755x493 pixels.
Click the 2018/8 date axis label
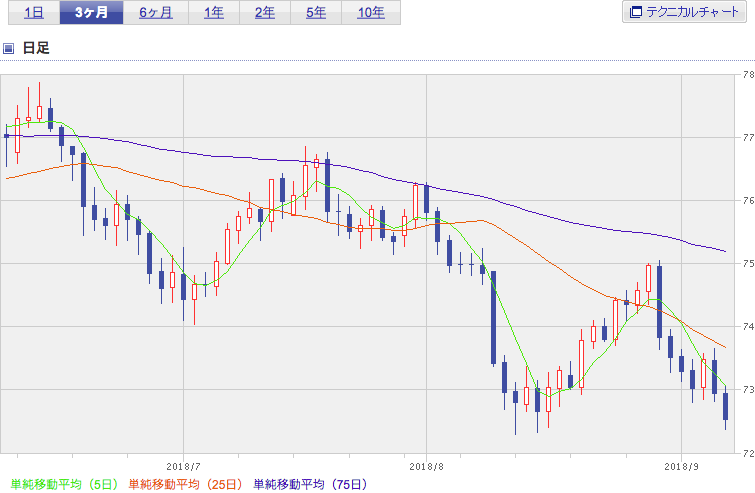click(426, 467)
